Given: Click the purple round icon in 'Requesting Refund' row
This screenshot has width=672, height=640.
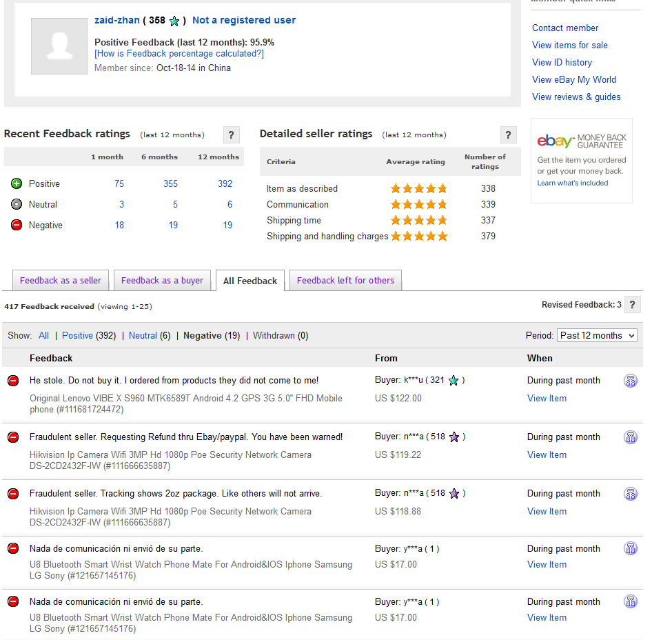Looking at the screenshot, I should pos(631,437).
